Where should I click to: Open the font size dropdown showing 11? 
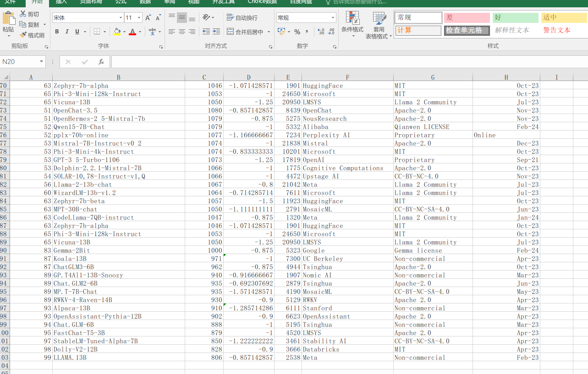click(139, 18)
